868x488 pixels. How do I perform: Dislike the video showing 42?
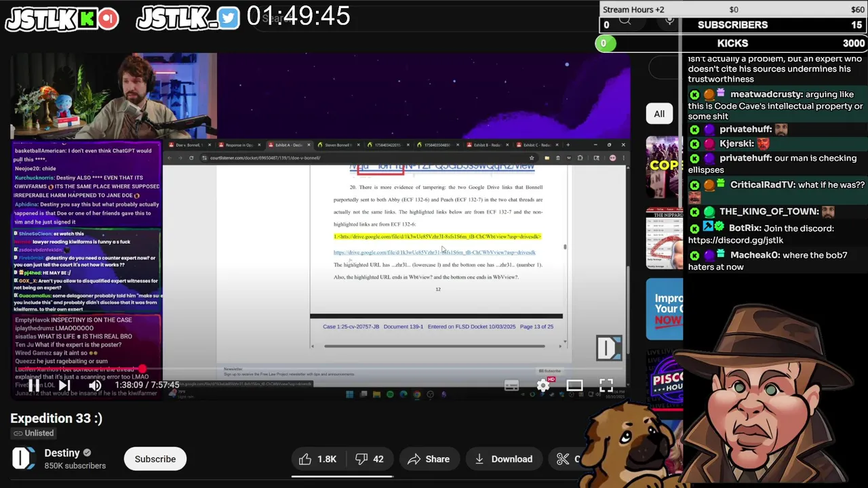(x=370, y=459)
